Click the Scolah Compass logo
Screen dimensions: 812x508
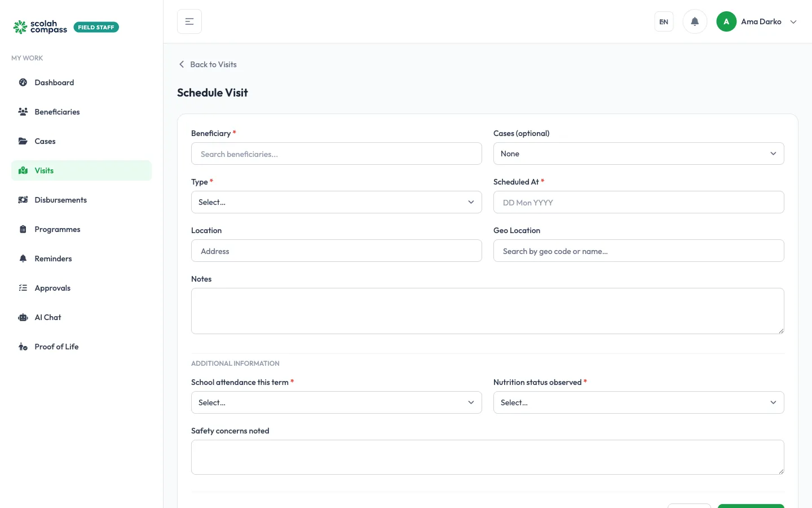click(40, 27)
